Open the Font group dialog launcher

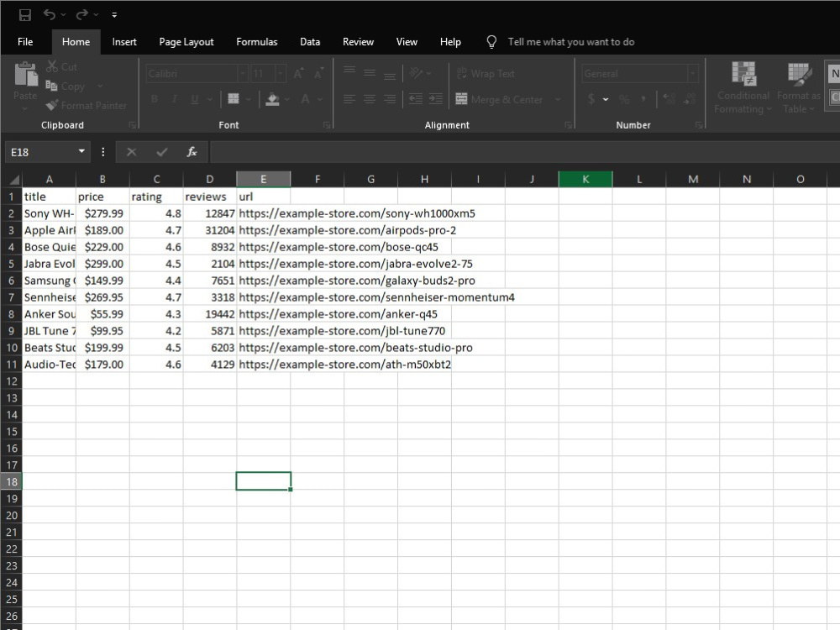(327, 125)
